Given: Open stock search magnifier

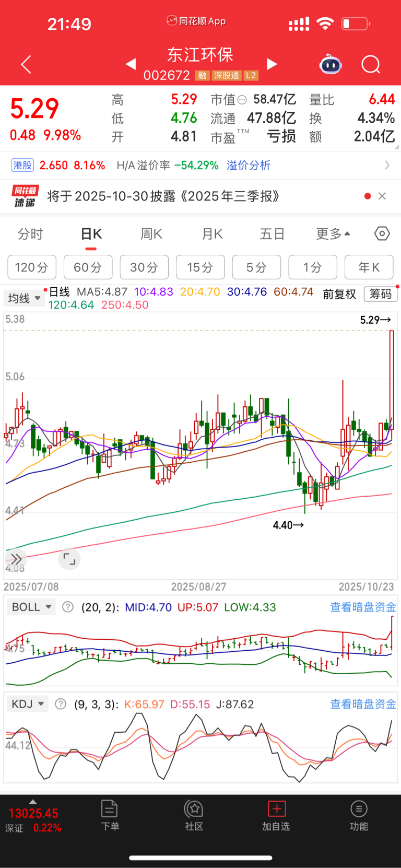Looking at the screenshot, I should tap(371, 64).
